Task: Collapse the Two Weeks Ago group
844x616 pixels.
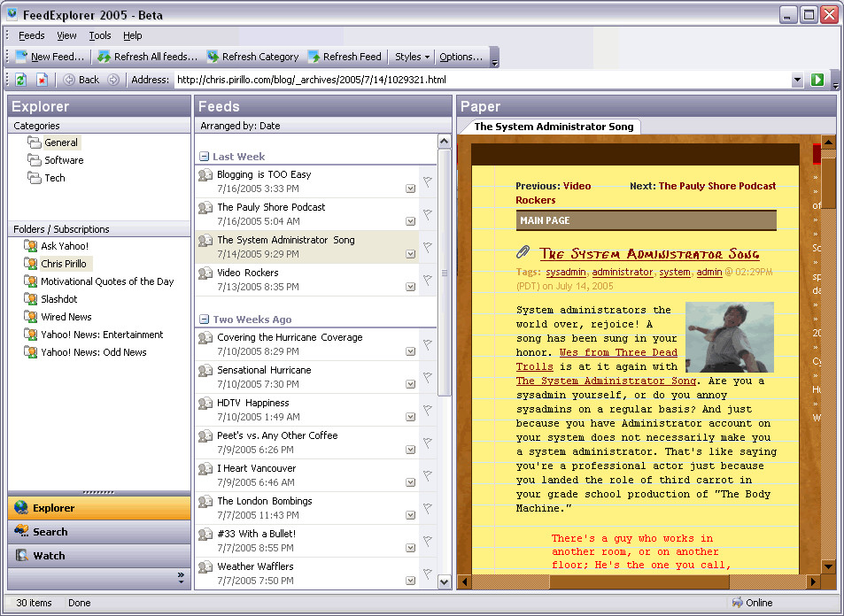Action: [204, 319]
